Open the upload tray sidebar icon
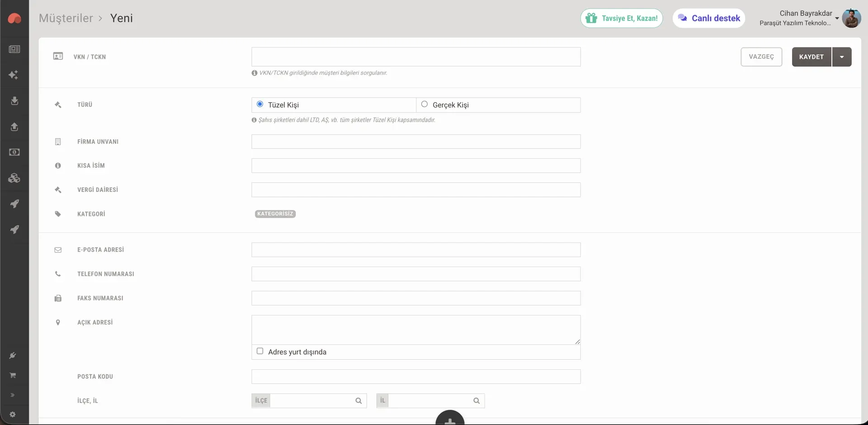The image size is (868, 425). point(14,127)
